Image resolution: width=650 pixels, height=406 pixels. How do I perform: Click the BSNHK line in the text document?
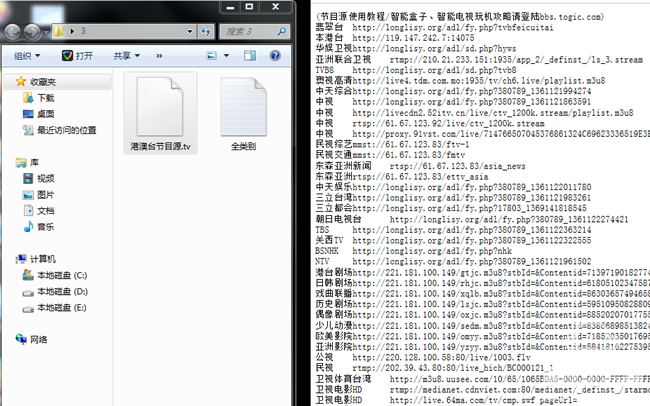[413, 251]
